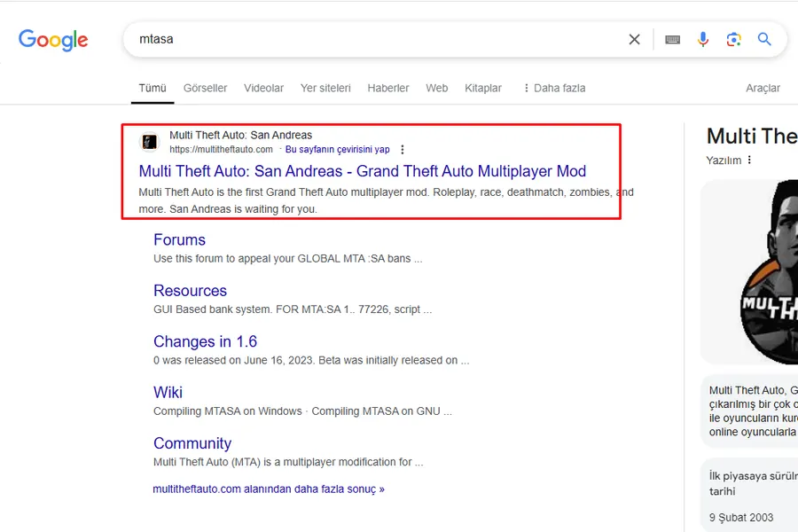This screenshot has height=532, width=798.
Task: Open the Forums sitelink
Action: click(x=180, y=239)
